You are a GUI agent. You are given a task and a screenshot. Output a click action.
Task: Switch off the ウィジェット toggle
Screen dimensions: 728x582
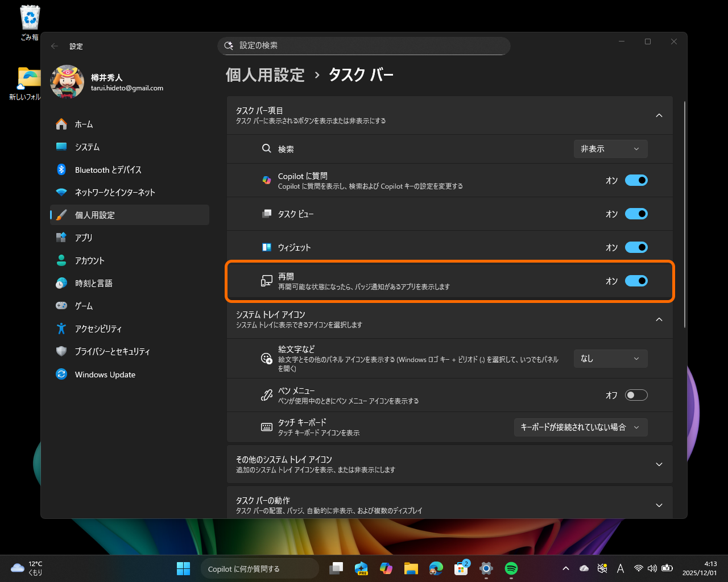coord(636,247)
